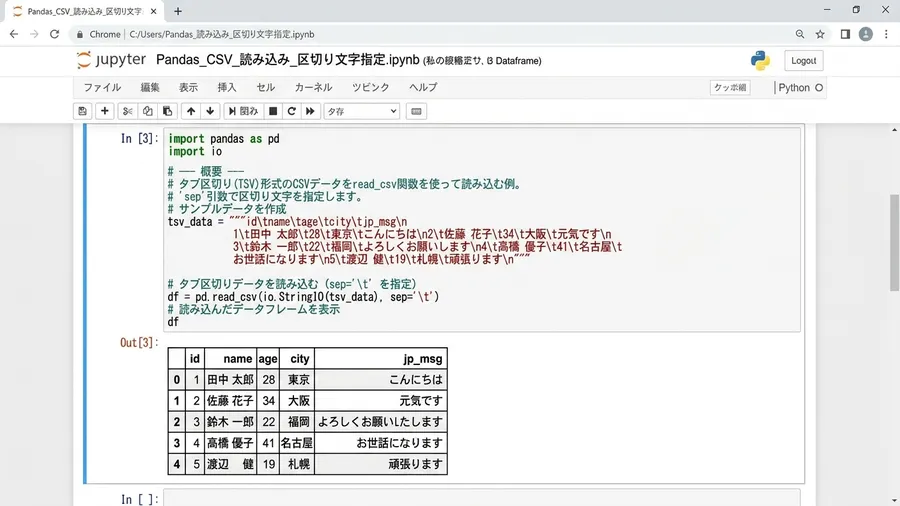The height and width of the screenshot is (506, 900).
Task: Rename the notebook title
Action: point(288,60)
